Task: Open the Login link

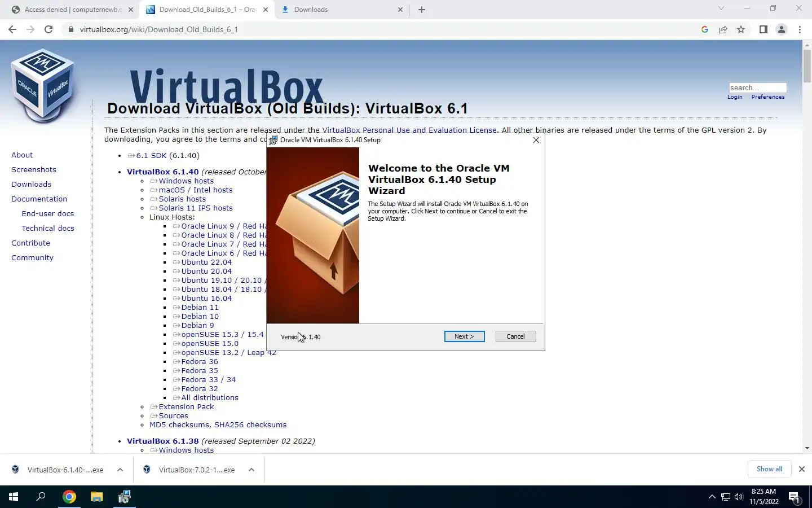Action: (735, 97)
